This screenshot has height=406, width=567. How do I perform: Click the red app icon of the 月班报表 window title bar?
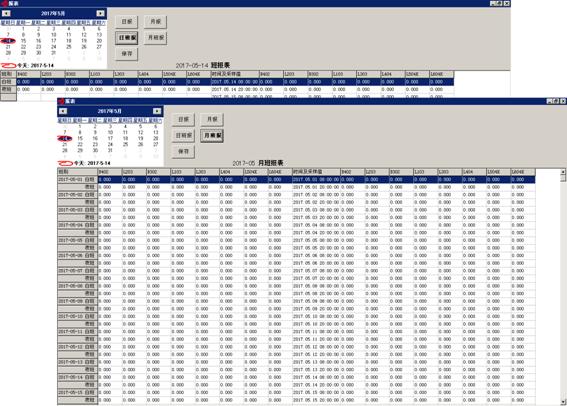pyautogui.click(x=61, y=101)
